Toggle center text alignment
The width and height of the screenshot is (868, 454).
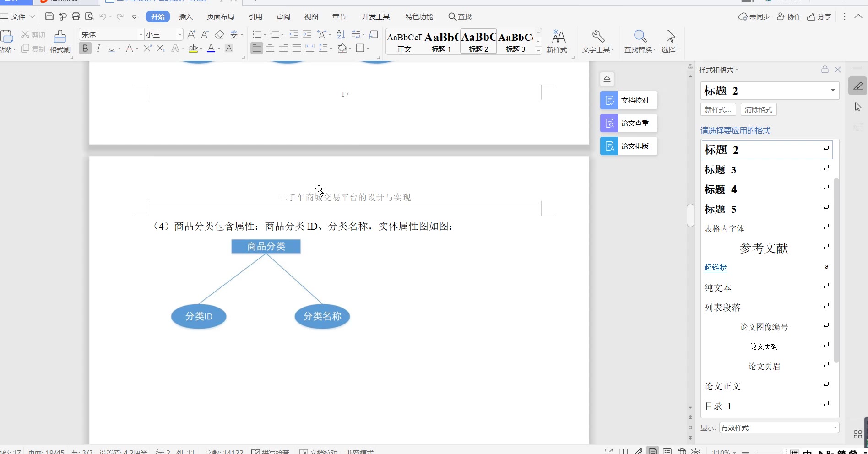pos(270,48)
